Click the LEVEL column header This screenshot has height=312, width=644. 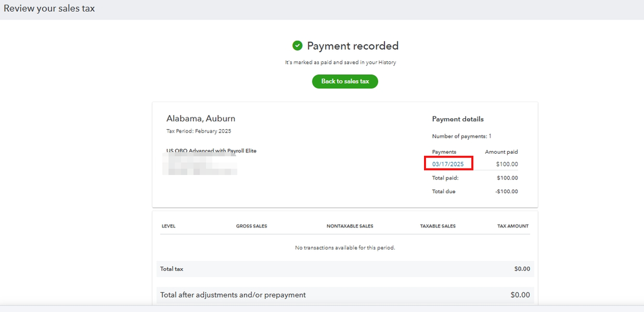pyautogui.click(x=168, y=226)
